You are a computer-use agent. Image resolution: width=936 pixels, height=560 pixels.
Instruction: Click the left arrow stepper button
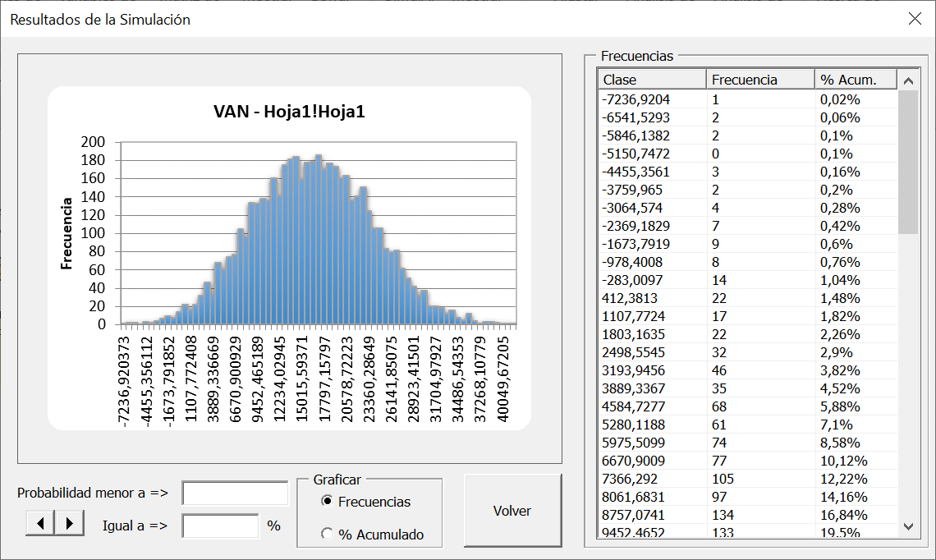point(40,523)
